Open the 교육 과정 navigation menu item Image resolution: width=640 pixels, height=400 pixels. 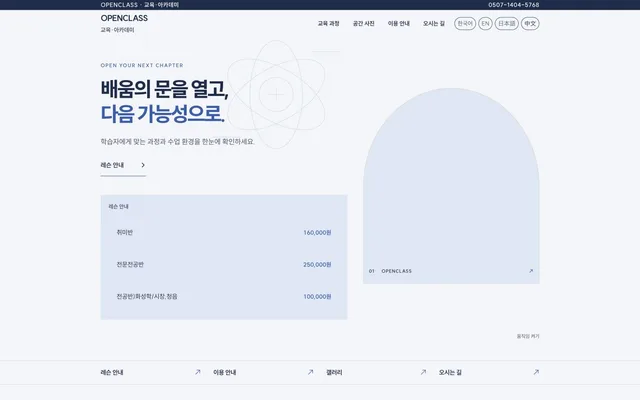click(x=328, y=23)
